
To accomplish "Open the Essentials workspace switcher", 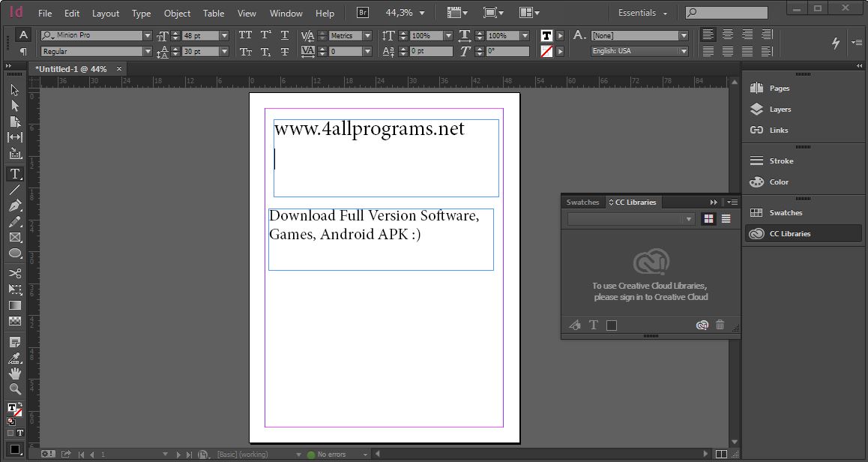I will (642, 13).
